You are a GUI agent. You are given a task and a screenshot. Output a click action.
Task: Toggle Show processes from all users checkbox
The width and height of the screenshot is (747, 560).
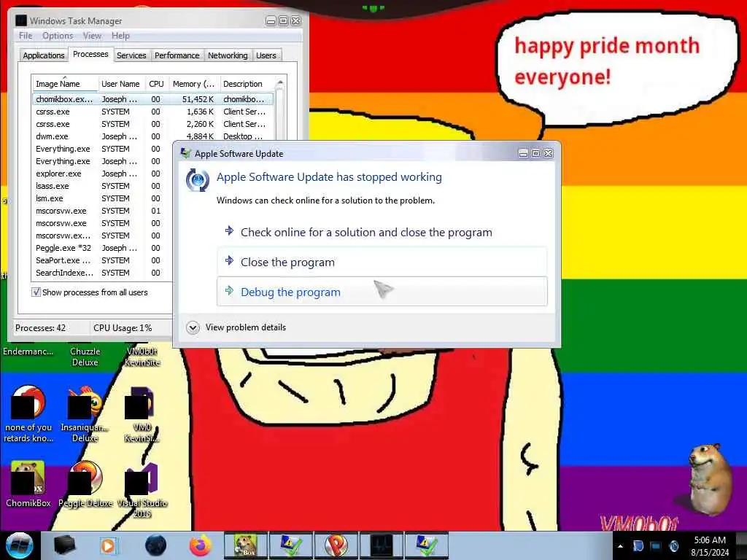tap(36, 292)
